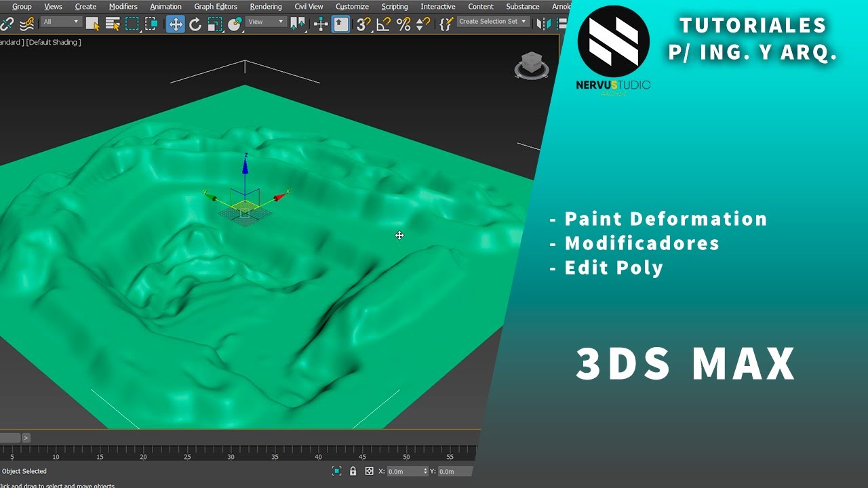This screenshot has width=868, height=488.
Task: Open the Animation menu
Action: click(165, 7)
